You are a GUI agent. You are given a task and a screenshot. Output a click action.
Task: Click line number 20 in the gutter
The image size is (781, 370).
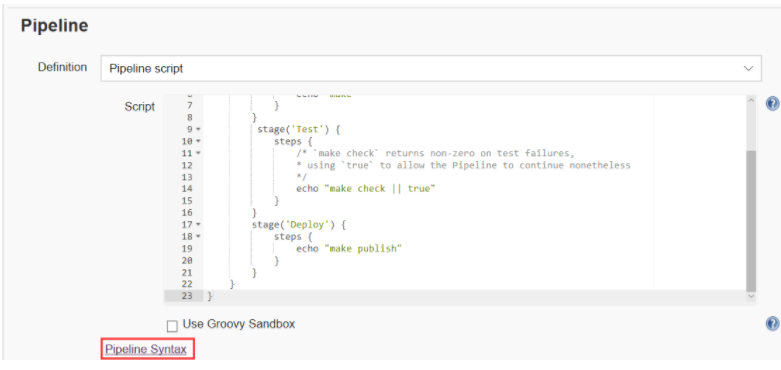click(187, 260)
